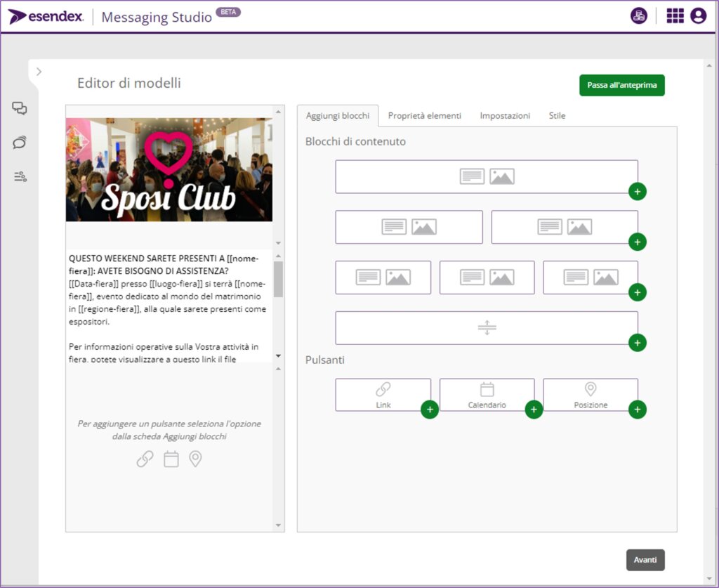
Task: Add two-column content block via plus icon
Action: pos(637,242)
